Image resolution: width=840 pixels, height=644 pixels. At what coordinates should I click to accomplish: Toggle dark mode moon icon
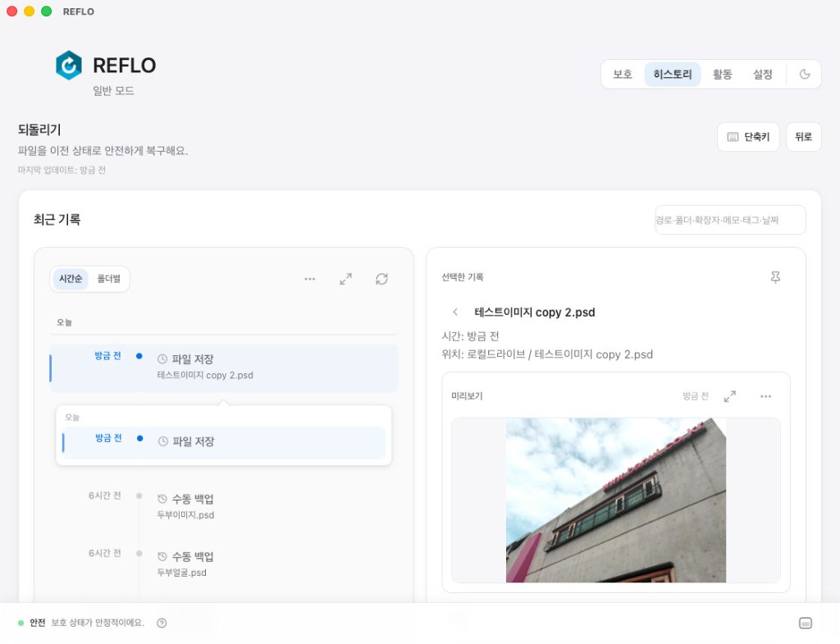[804, 75]
